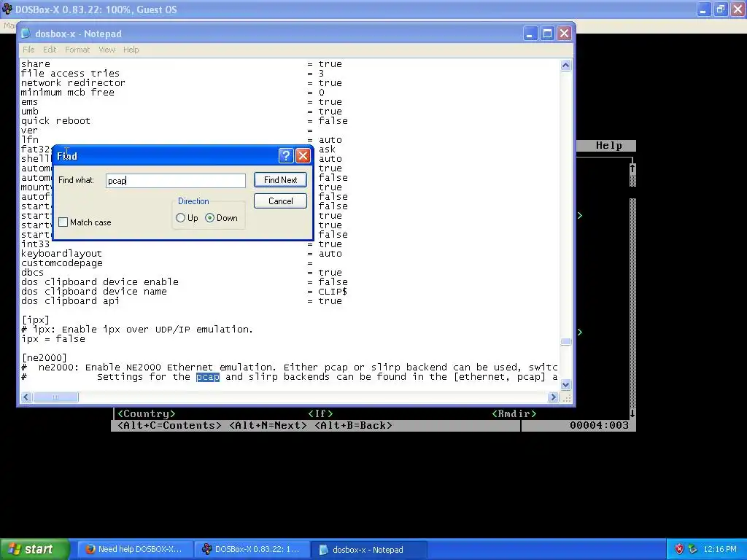747x560 pixels.
Task: Select the Up direction radio button
Action: (181, 217)
